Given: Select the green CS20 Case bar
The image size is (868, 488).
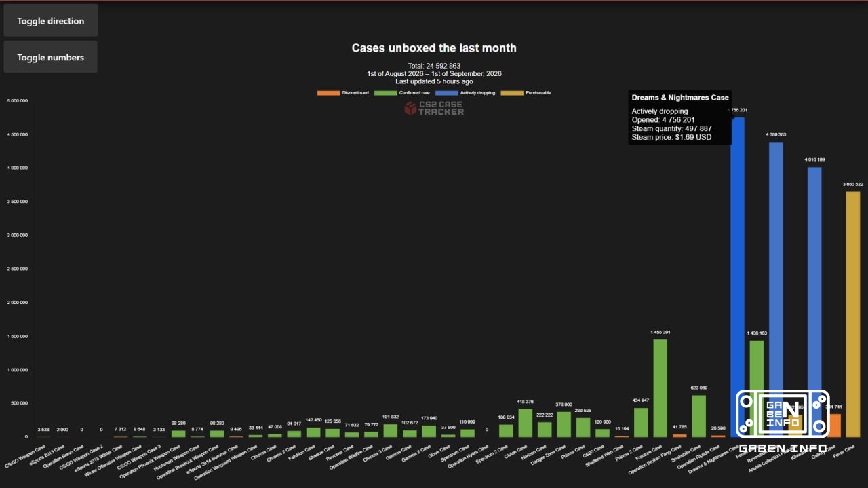Looking at the screenshot, I should (x=602, y=433).
